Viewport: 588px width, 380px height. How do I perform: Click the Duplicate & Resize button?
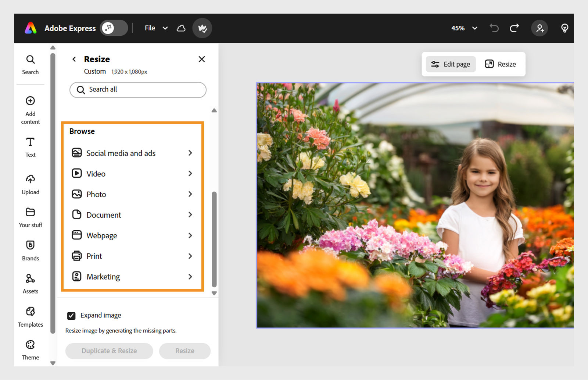(x=109, y=351)
